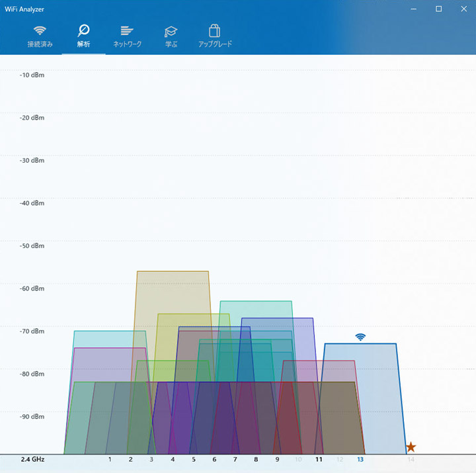Click the -70 dBm axis label
Image resolution: width=476 pixels, height=473 pixels.
32,331
